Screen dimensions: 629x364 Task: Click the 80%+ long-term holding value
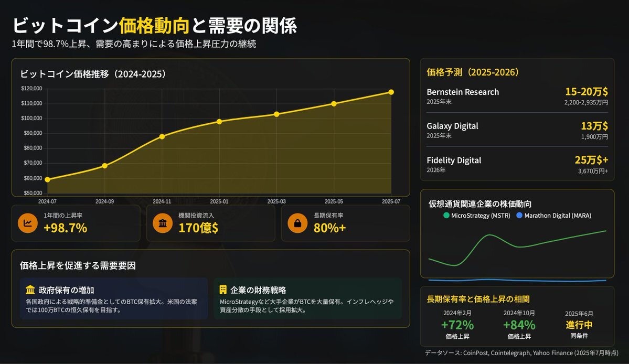[x=329, y=228]
